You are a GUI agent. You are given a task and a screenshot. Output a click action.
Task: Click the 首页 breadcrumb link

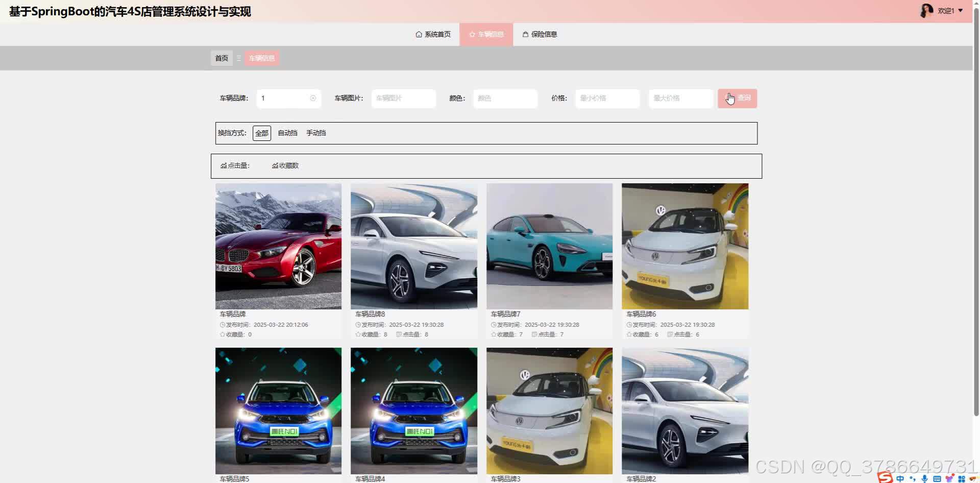pyautogui.click(x=221, y=58)
